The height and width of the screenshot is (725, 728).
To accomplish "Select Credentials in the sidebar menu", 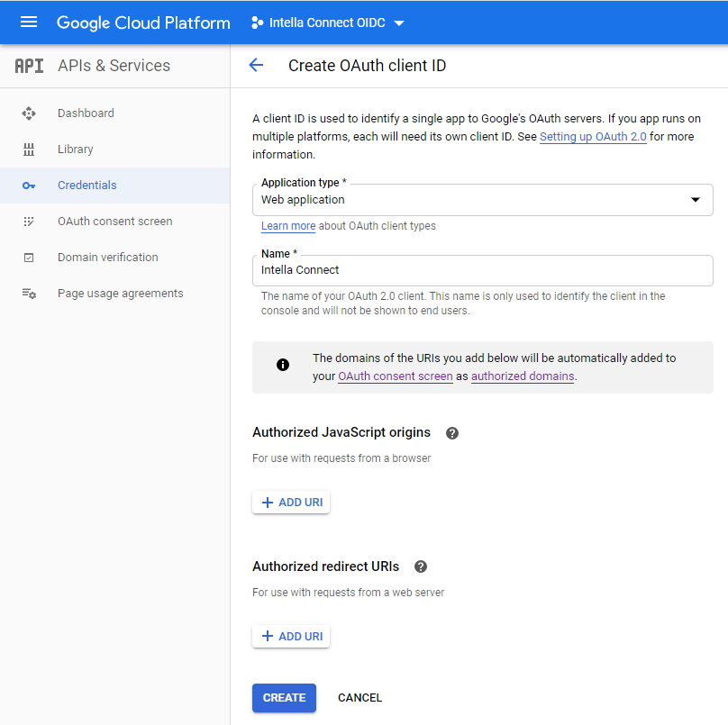I will [x=86, y=185].
